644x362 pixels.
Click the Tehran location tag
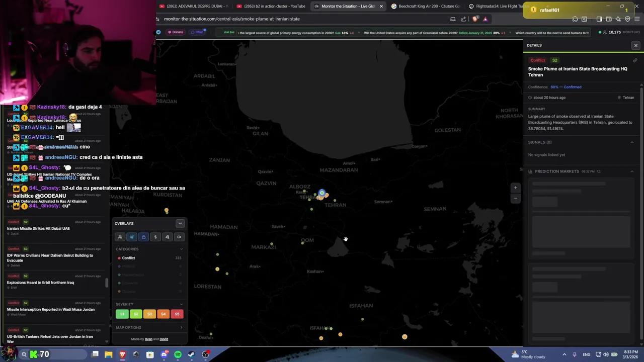pyautogui.click(x=626, y=98)
